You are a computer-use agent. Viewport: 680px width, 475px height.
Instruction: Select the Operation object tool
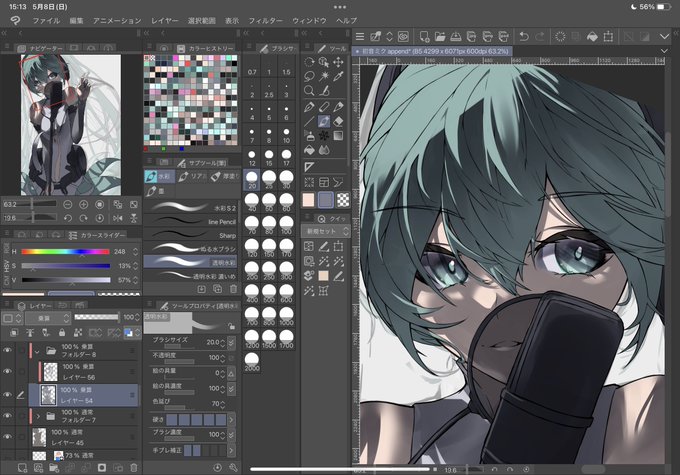coord(324,62)
